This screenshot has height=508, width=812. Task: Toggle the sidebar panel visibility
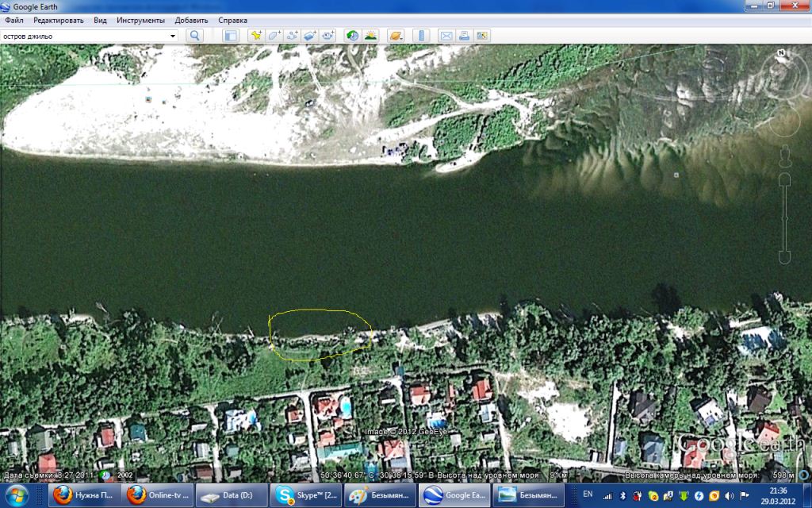tap(231, 36)
